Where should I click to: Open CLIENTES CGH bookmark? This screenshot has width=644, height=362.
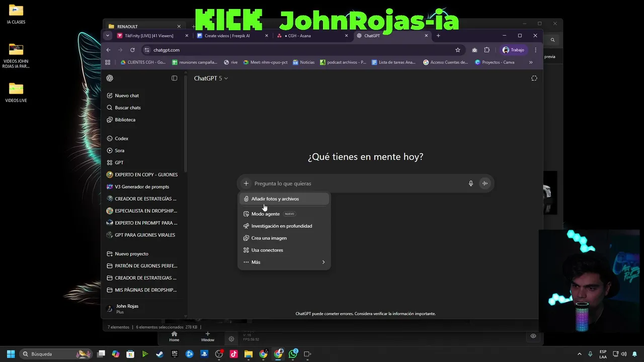[x=143, y=62]
